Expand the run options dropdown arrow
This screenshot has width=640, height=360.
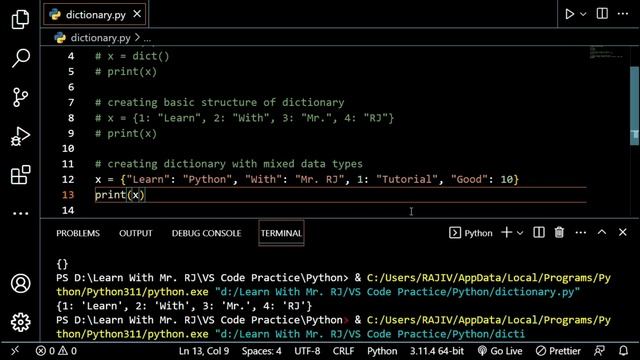point(583,14)
